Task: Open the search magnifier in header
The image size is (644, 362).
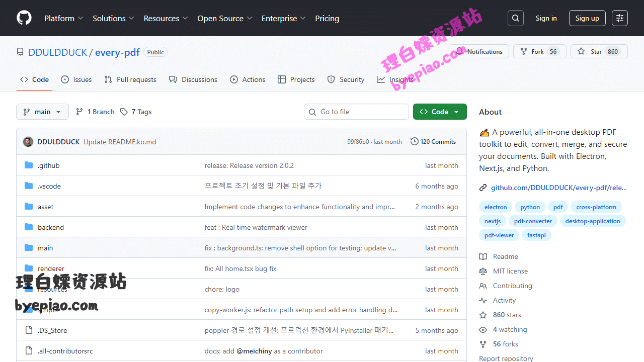Action: coord(516,18)
